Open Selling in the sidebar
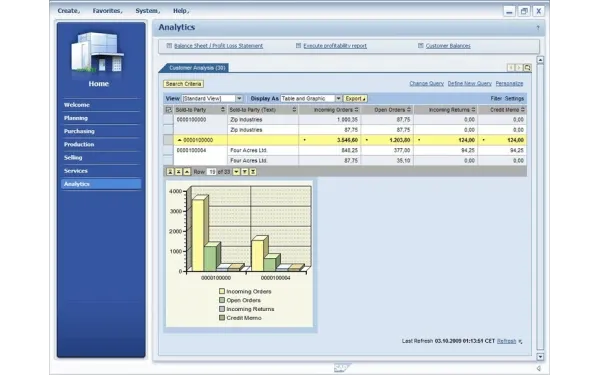Image resolution: width=600 pixels, height=375 pixels. coord(73,158)
